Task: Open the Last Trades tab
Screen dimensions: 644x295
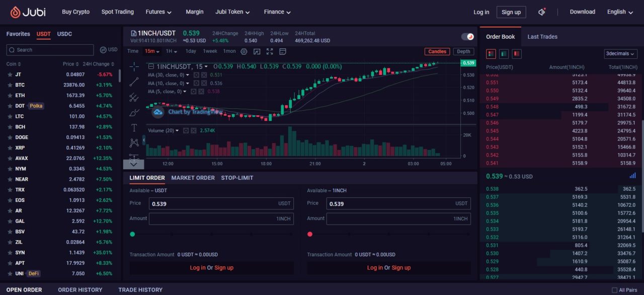Action: point(542,37)
